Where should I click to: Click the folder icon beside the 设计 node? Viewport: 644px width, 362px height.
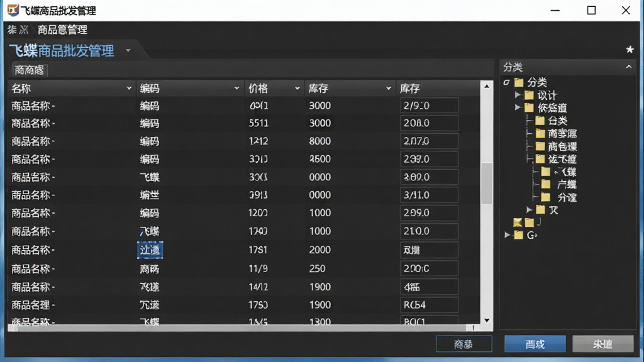[x=529, y=96]
